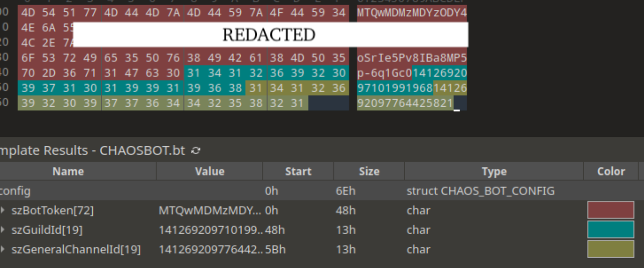644x268 pixels.
Task: Click the Size column header
Action: [369, 171]
